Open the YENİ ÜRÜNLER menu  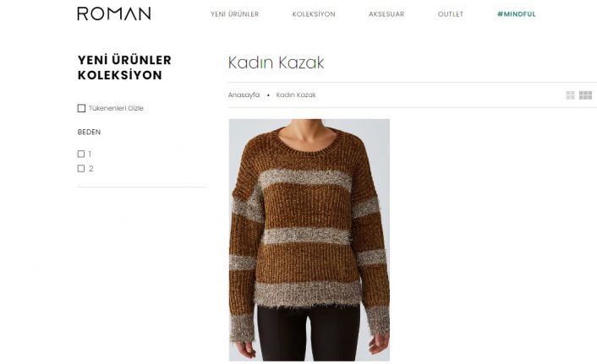[x=234, y=14]
